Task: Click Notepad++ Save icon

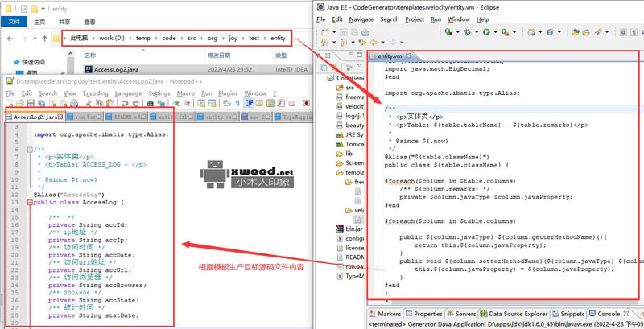Action: click(x=31, y=103)
